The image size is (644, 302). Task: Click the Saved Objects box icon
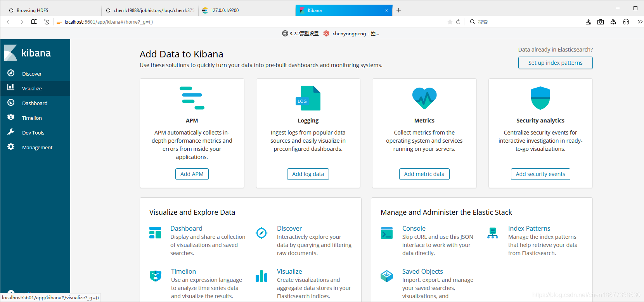click(387, 276)
